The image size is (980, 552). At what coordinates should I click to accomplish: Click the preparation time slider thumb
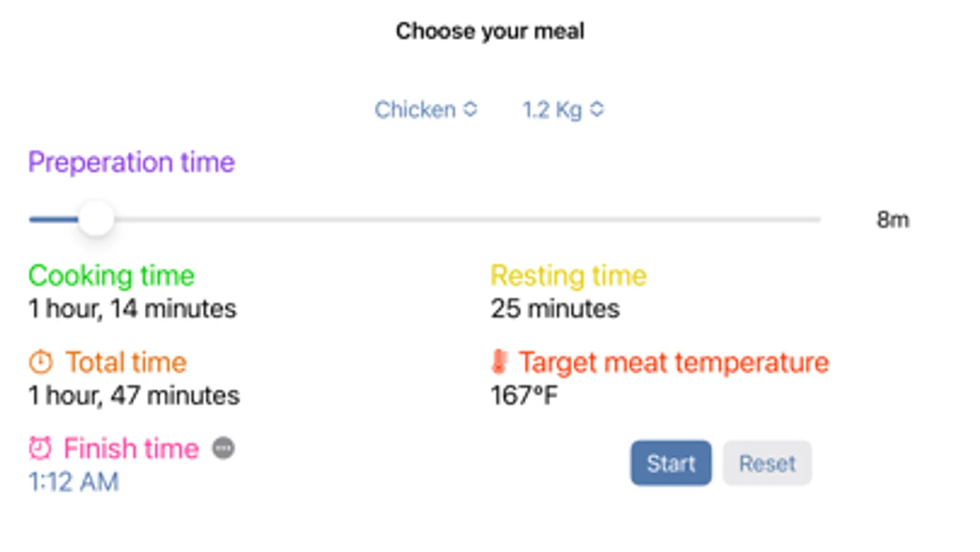coord(96,219)
